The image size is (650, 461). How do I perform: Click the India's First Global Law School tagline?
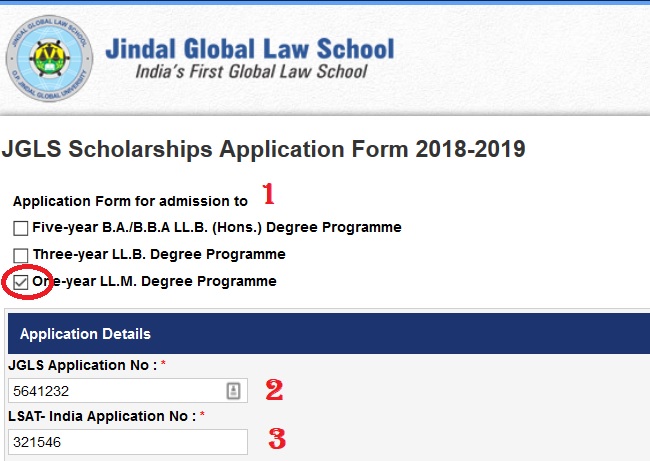coord(250,72)
